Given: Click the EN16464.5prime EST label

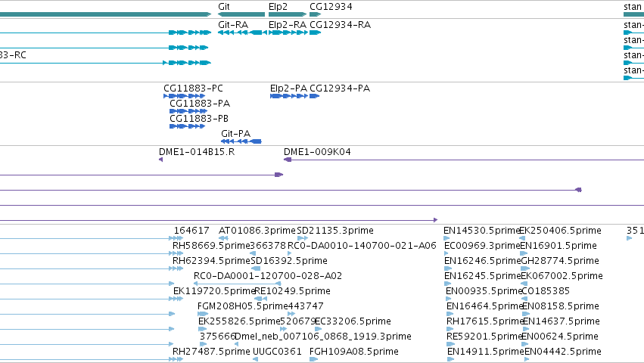Looking at the screenshot, I should pyautogui.click(x=484, y=307).
